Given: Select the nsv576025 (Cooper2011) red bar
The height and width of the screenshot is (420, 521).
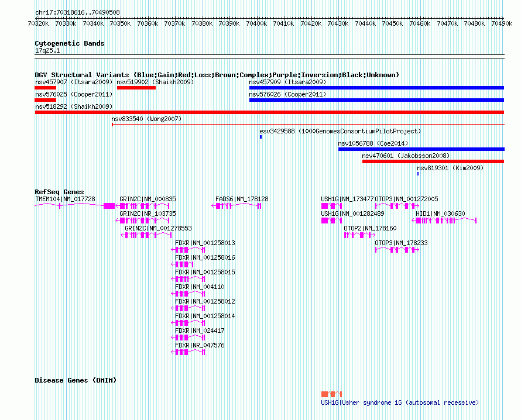Looking at the screenshot, I should pyautogui.click(x=46, y=100).
